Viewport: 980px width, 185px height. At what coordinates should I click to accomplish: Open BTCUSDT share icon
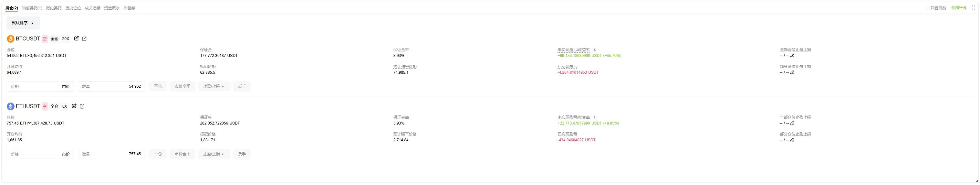pos(84,39)
